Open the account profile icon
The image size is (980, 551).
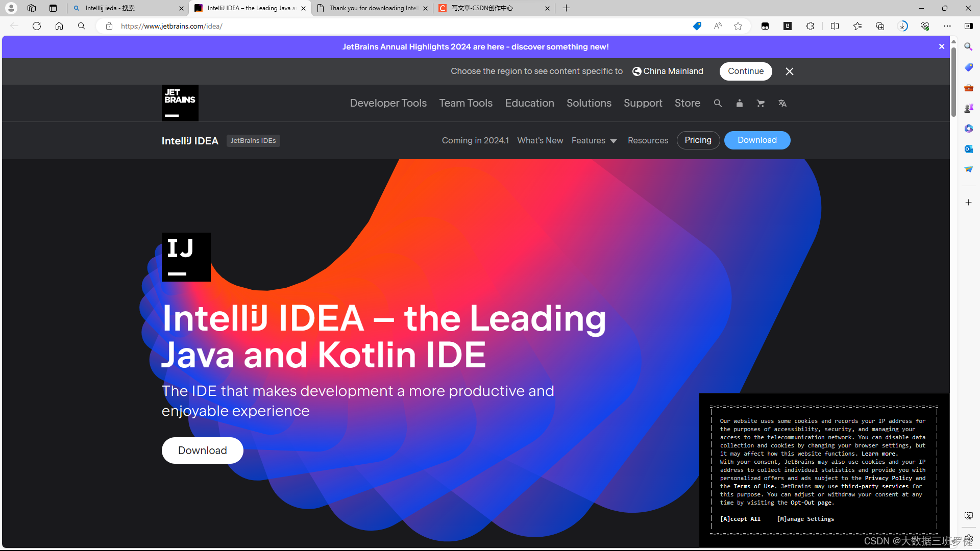pyautogui.click(x=739, y=103)
